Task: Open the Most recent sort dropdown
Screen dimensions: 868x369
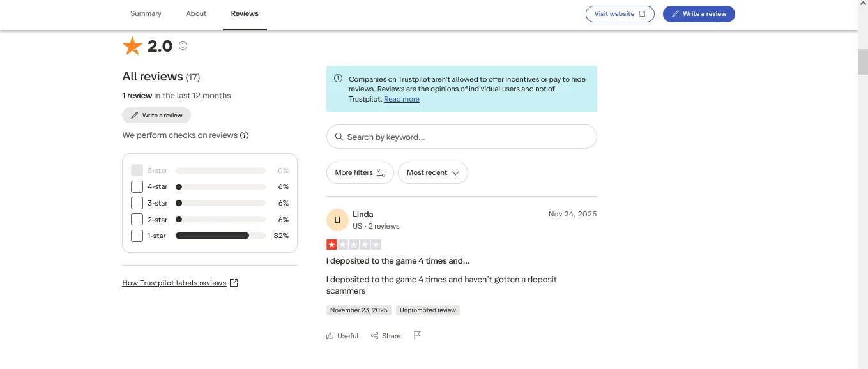Action: [x=433, y=172]
